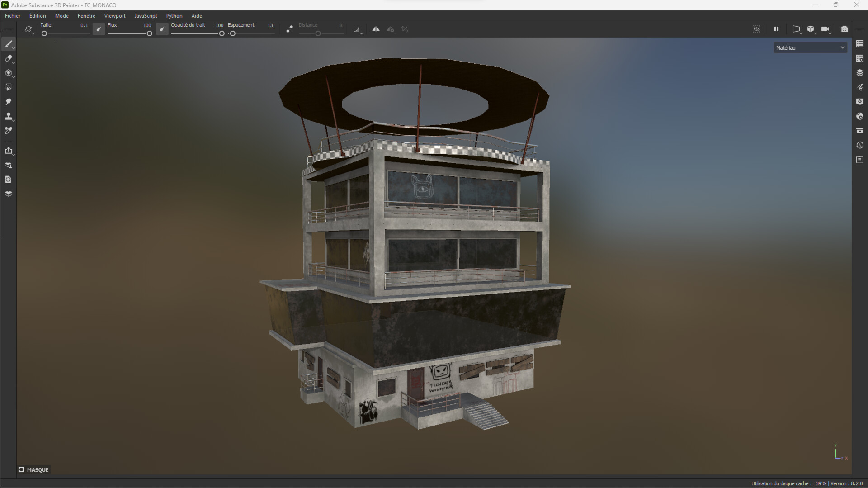This screenshot has width=868, height=488.
Task: Open the Aide menu
Action: [x=197, y=15]
